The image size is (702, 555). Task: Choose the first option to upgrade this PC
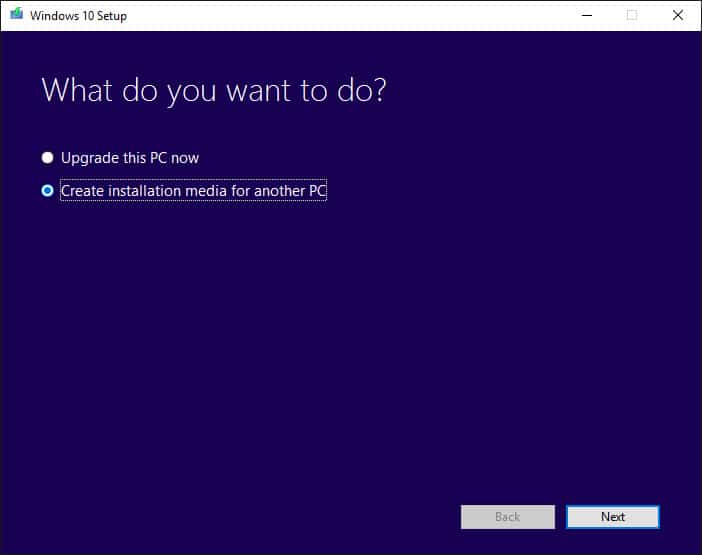coord(47,158)
